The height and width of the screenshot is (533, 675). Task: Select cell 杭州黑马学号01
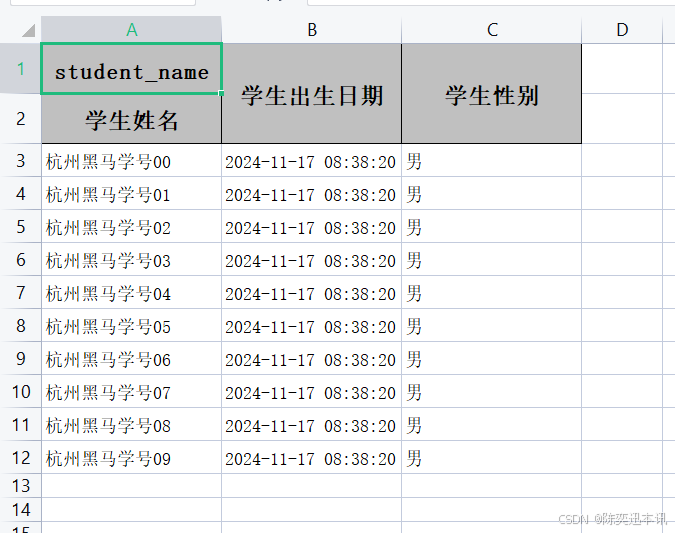pos(132,194)
